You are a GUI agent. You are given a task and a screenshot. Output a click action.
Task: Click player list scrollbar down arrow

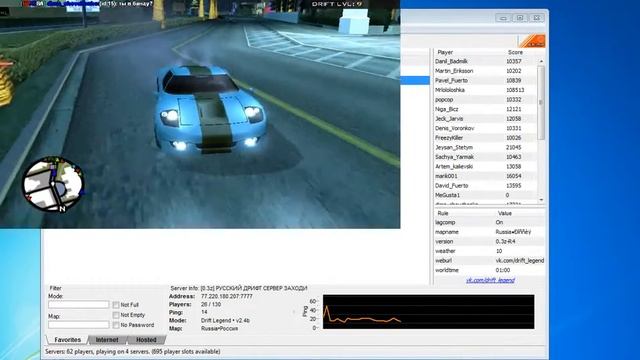point(541,200)
